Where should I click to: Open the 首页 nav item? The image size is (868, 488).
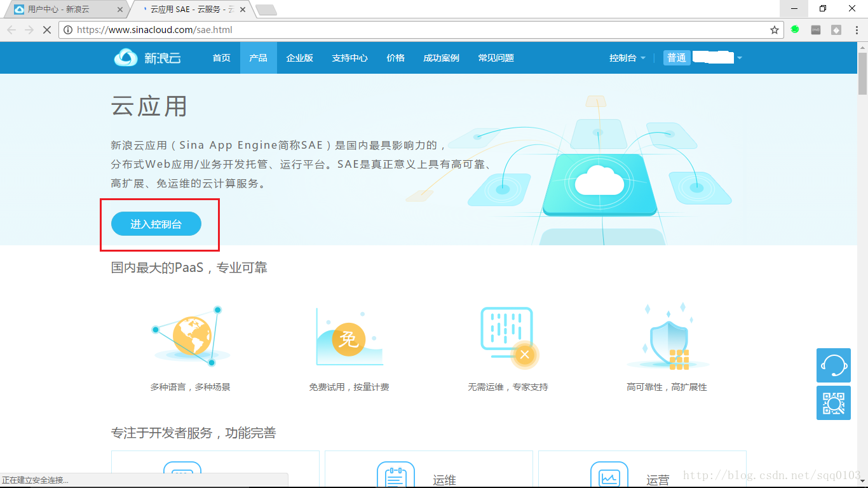[222, 58]
